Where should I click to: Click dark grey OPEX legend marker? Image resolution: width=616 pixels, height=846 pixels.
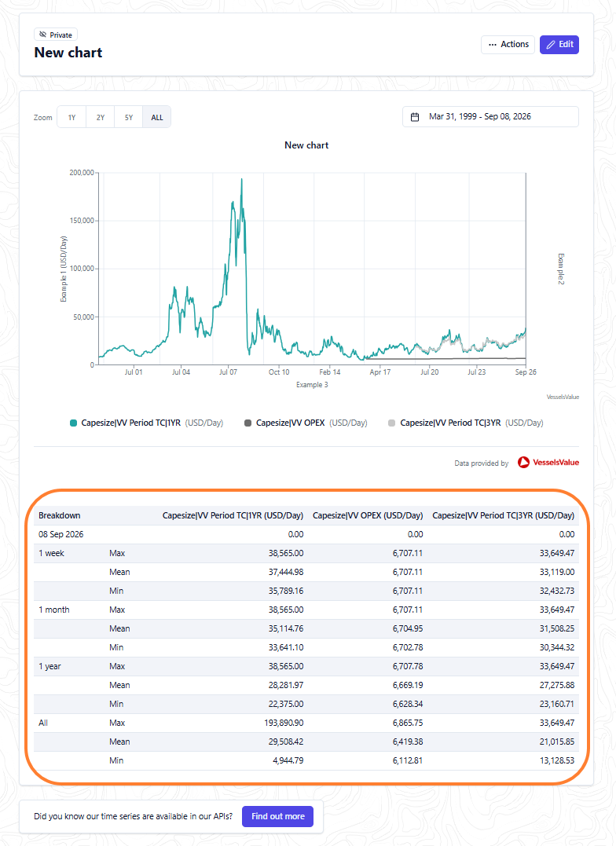(247, 423)
